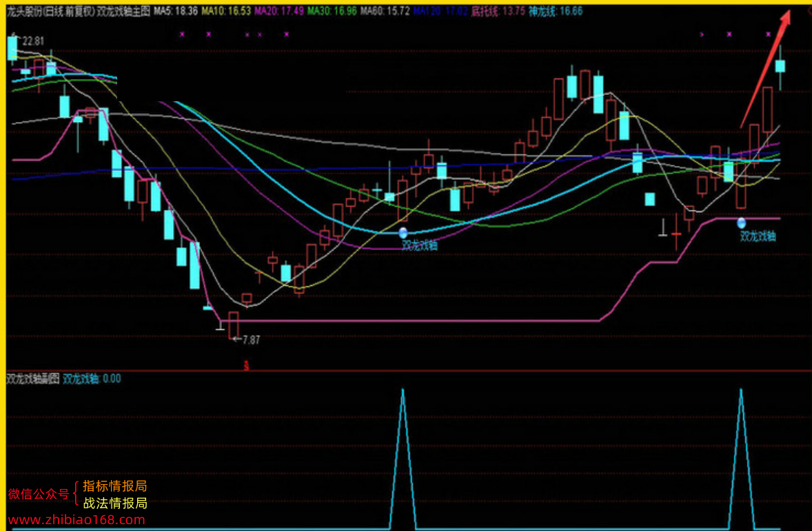Click the first spike in the sub-chart
The width and height of the screenshot is (812, 531).
point(403,459)
